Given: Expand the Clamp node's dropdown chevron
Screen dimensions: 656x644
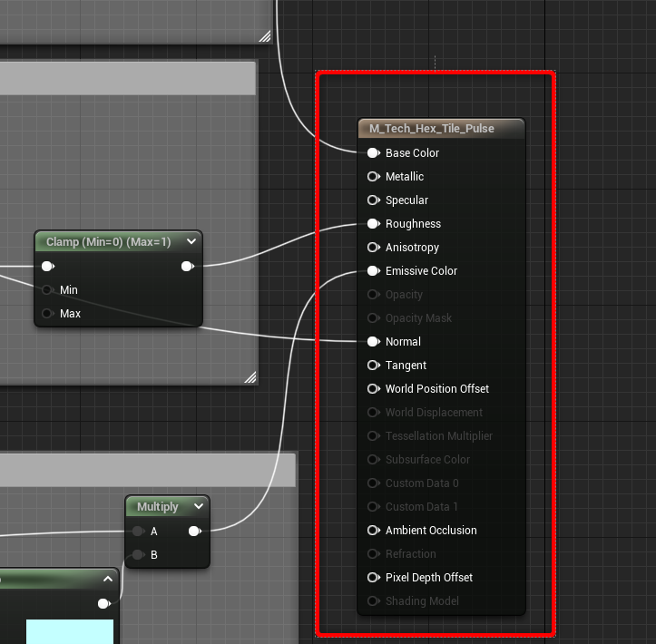Looking at the screenshot, I should [191, 241].
